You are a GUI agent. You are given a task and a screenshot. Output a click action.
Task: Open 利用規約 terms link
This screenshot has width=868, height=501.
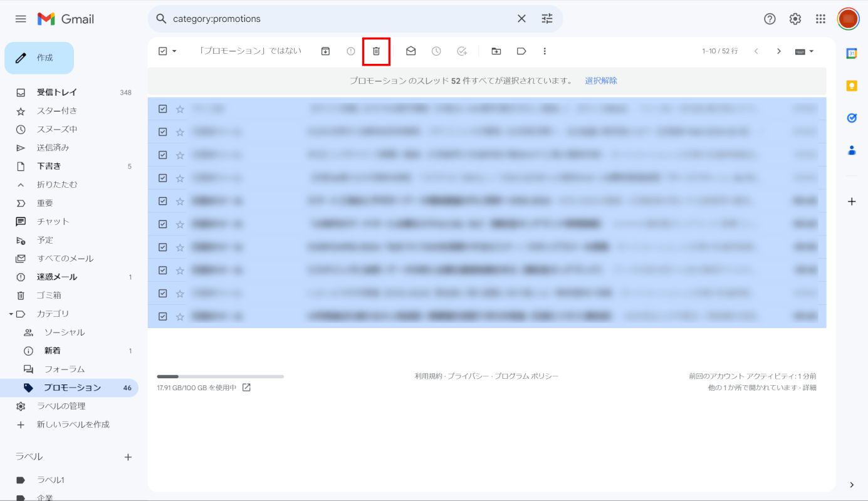pos(429,376)
